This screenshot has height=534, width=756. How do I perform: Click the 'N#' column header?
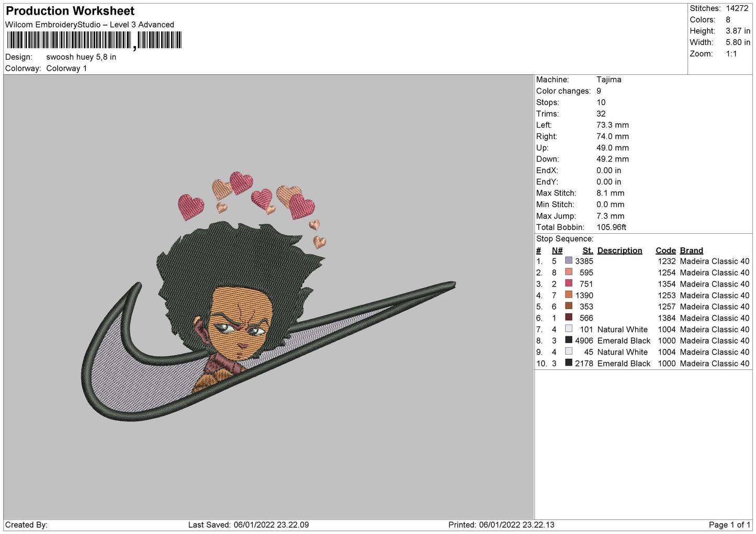(x=557, y=251)
